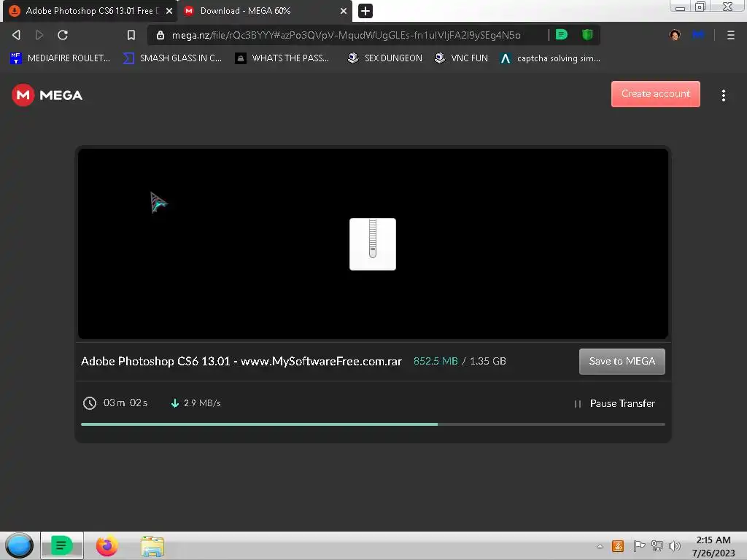The width and height of the screenshot is (747, 560).
Task: Click the volume speaker icon
Action: (x=674, y=546)
